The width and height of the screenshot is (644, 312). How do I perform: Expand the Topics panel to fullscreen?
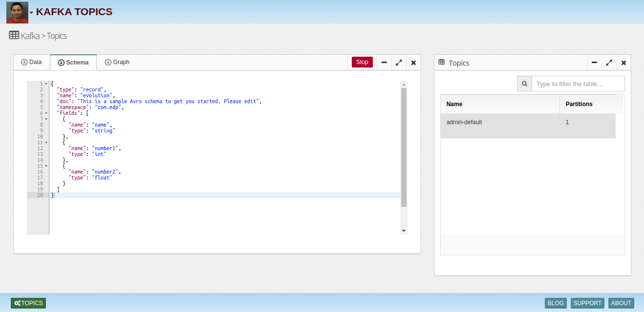click(609, 63)
